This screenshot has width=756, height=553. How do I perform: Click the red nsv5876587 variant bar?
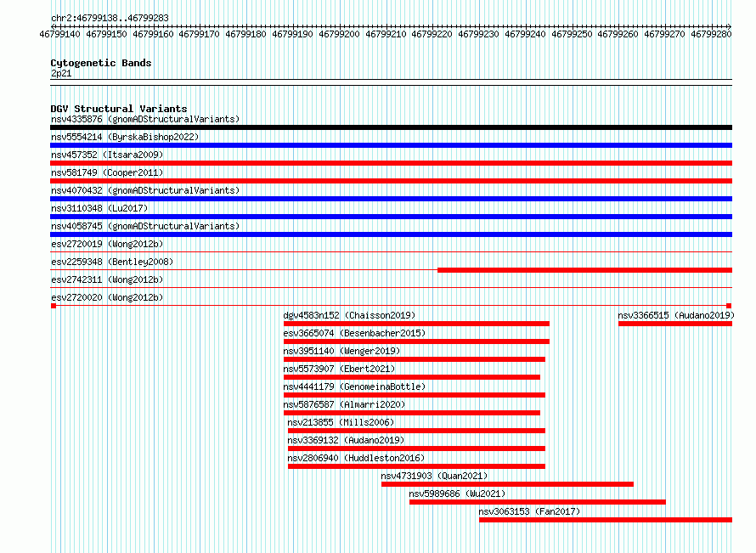[412, 413]
